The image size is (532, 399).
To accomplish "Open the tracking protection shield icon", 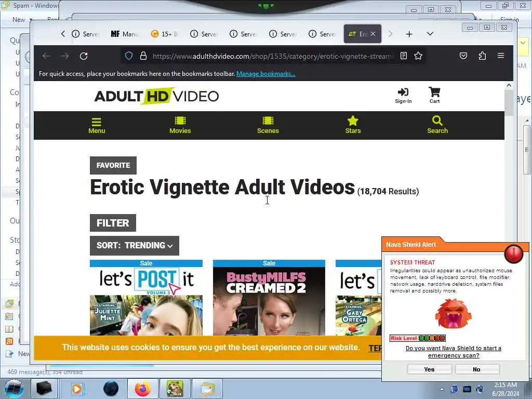I will [129, 56].
